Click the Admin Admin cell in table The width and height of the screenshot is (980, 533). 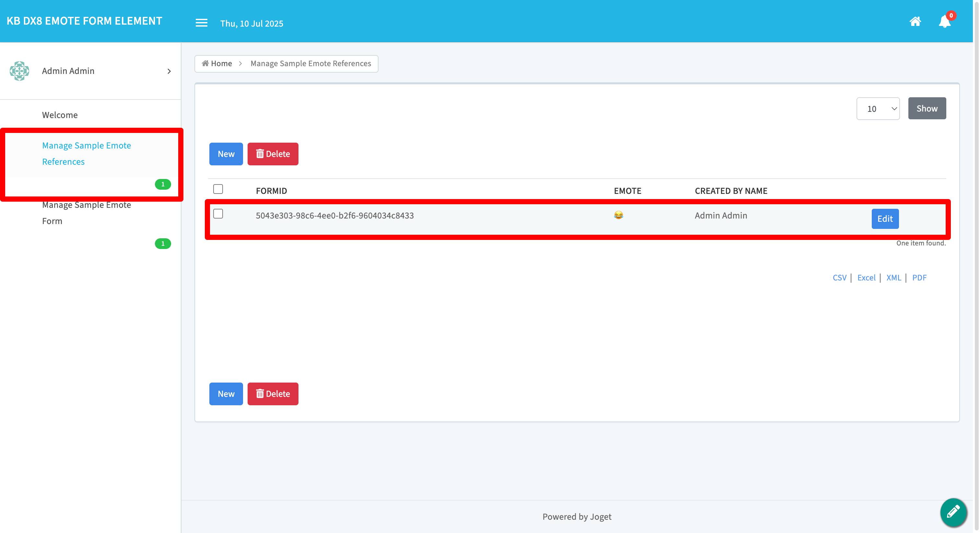coord(721,216)
